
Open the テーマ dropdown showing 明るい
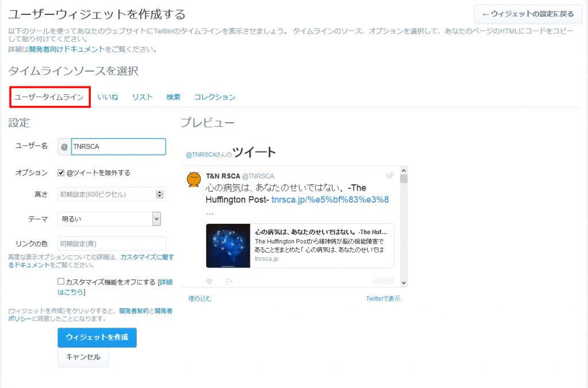click(x=109, y=219)
